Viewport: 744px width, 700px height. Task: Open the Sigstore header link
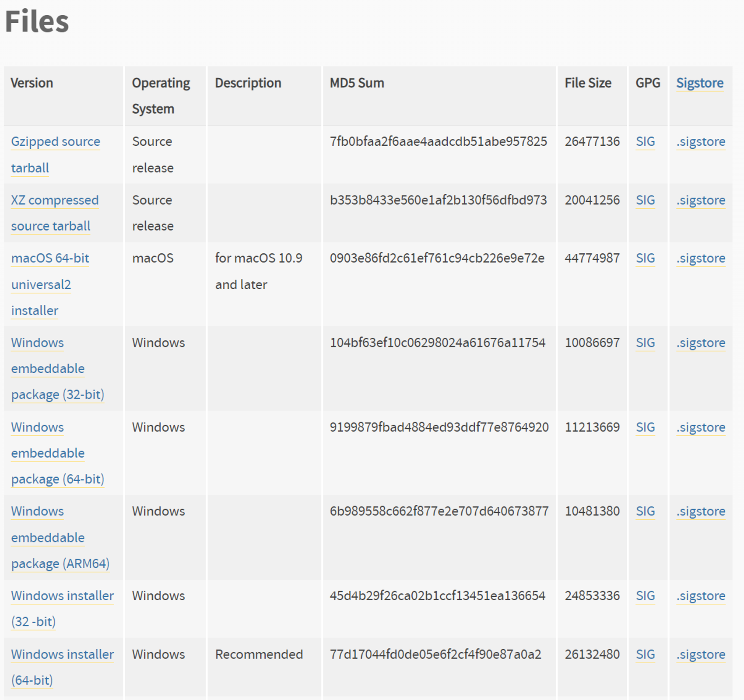pos(700,83)
